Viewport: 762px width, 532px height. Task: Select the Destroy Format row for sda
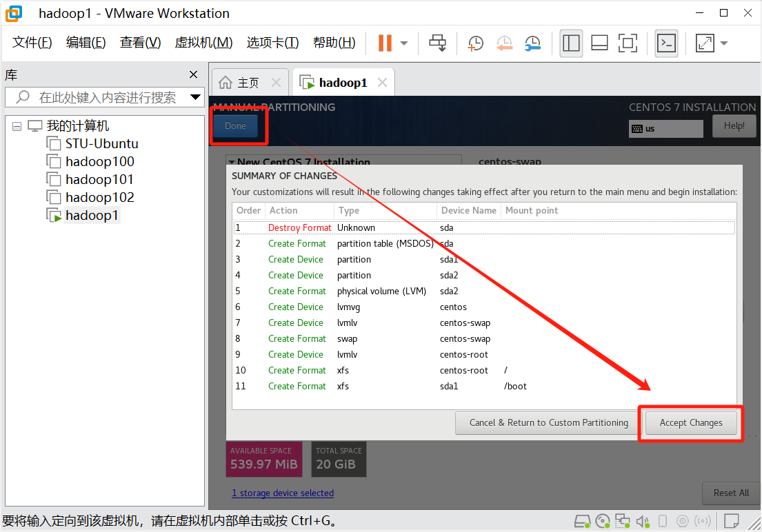click(x=484, y=227)
